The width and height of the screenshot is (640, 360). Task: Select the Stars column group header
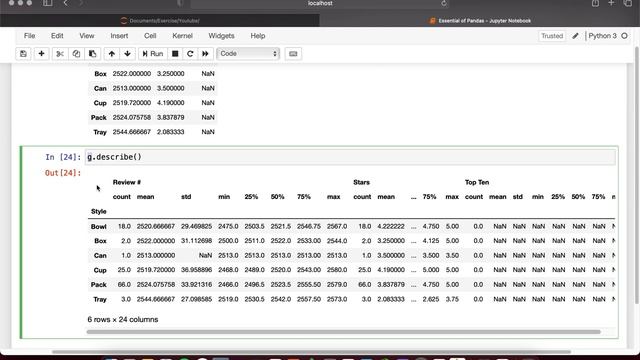point(361,182)
